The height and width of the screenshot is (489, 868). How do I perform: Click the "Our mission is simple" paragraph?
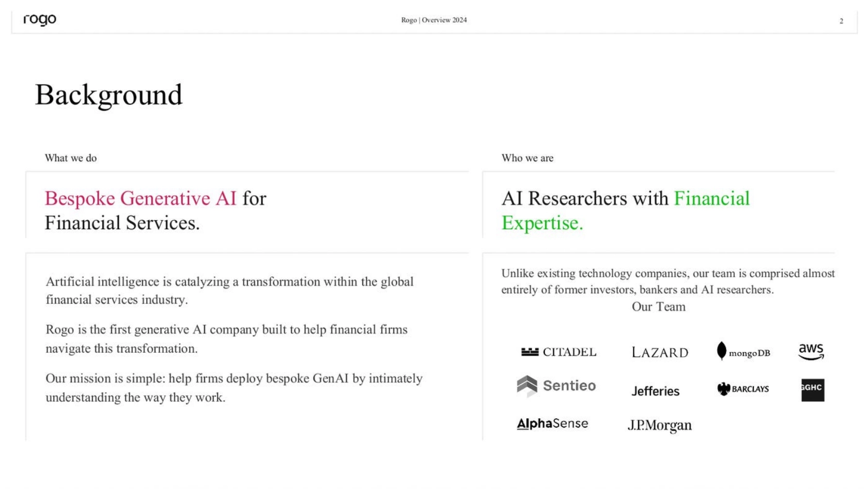(x=234, y=388)
